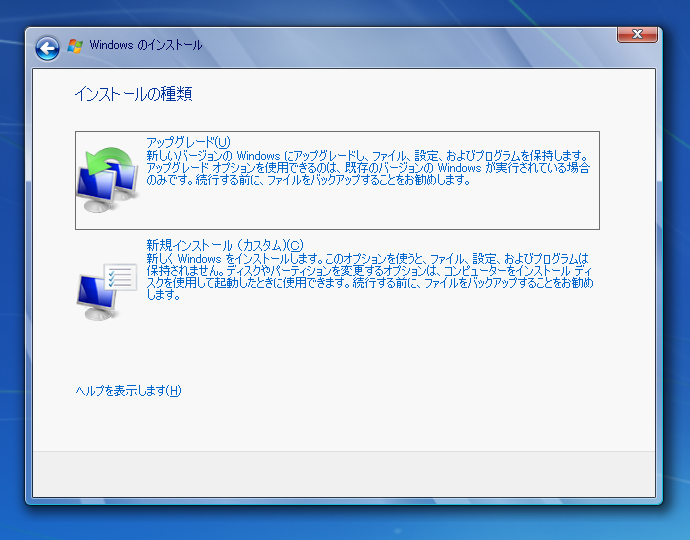The height and width of the screenshot is (540, 690).
Task: Click the インストールの種類 heading
Action: click(x=133, y=94)
